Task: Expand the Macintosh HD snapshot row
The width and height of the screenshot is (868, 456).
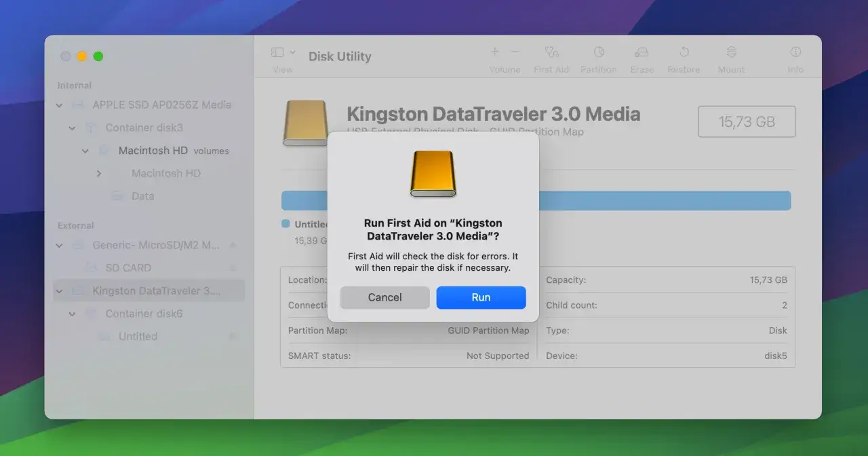Action: click(x=99, y=174)
